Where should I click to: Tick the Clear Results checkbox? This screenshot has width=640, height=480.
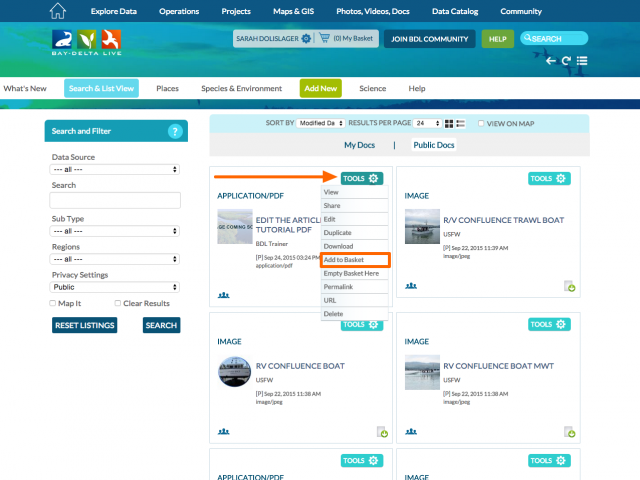pos(118,303)
